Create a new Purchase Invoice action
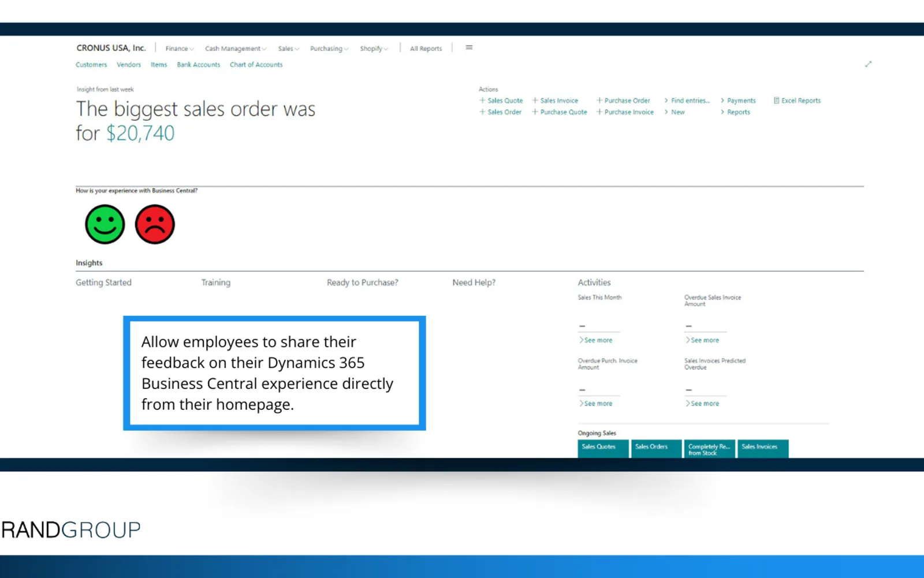Screen dimensions: 924x578 coord(625,112)
